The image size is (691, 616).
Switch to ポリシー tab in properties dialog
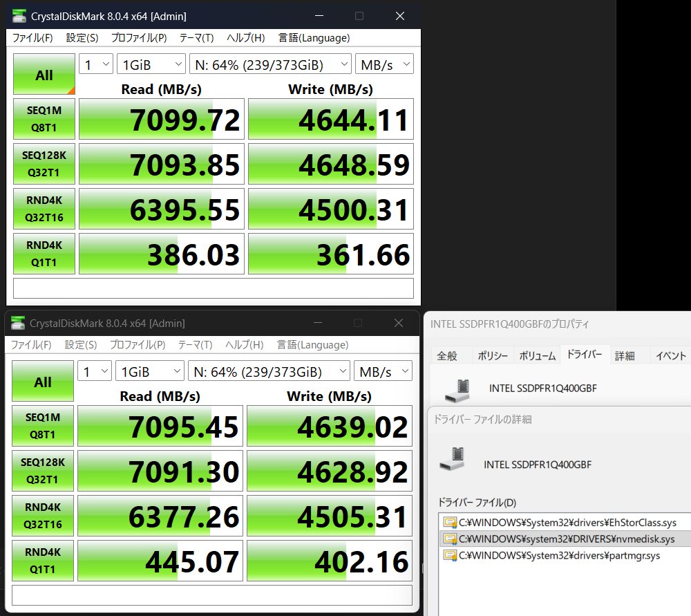(493, 355)
